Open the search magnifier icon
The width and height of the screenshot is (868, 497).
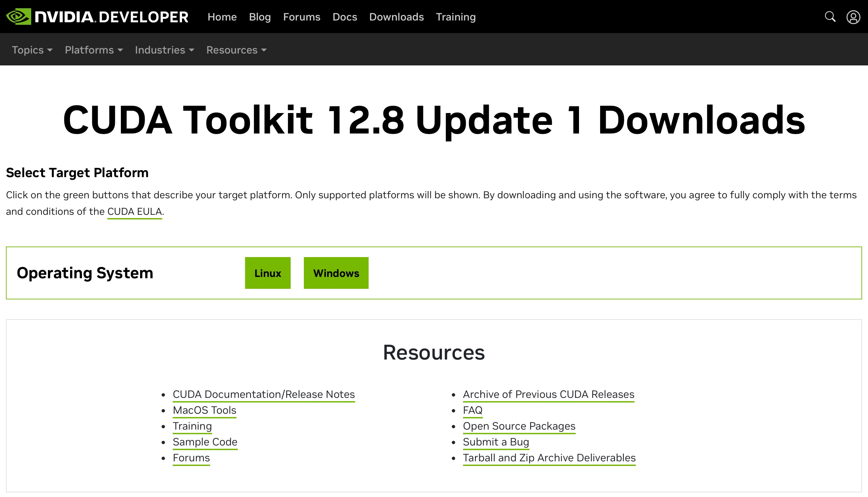830,17
